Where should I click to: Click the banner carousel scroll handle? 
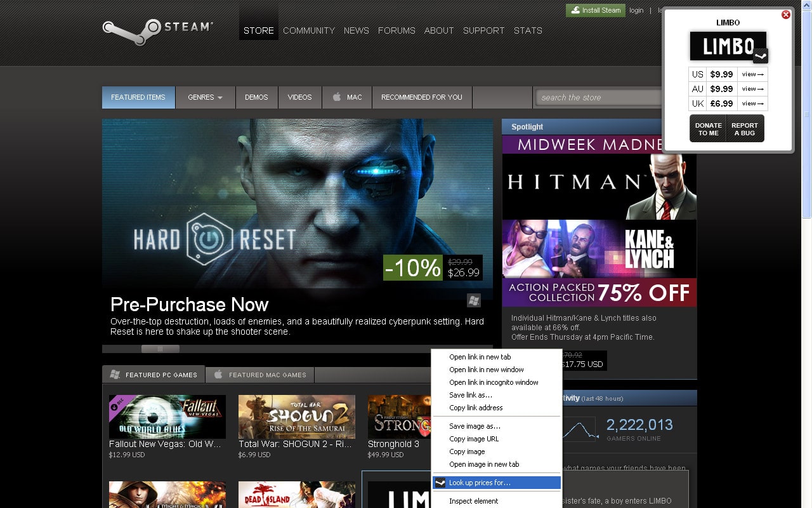tap(160, 349)
